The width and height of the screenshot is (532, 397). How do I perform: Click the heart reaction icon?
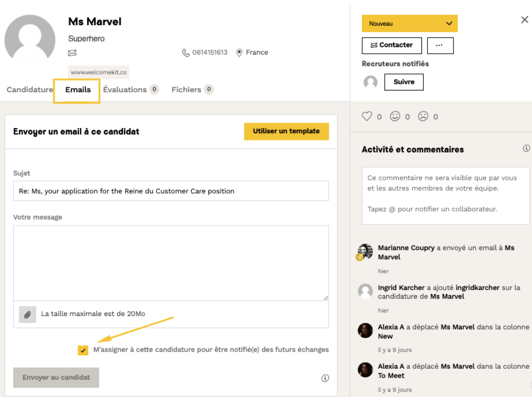tap(367, 116)
